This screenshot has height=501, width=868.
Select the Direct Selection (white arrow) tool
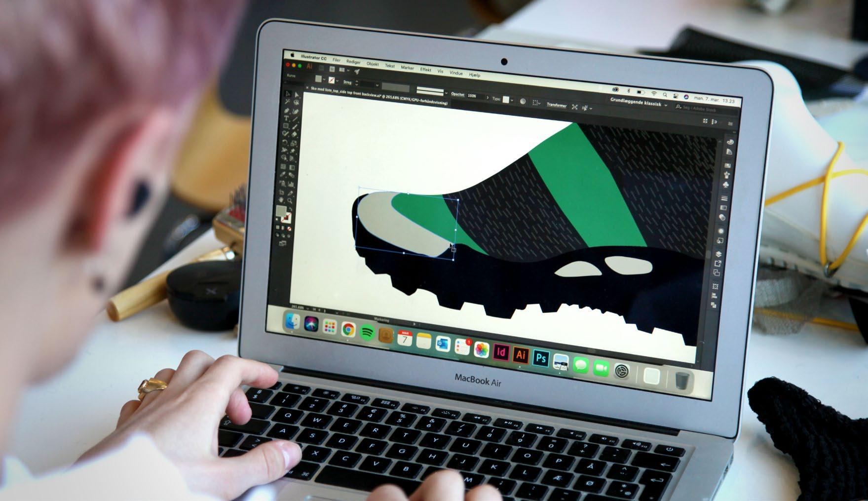[296, 95]
